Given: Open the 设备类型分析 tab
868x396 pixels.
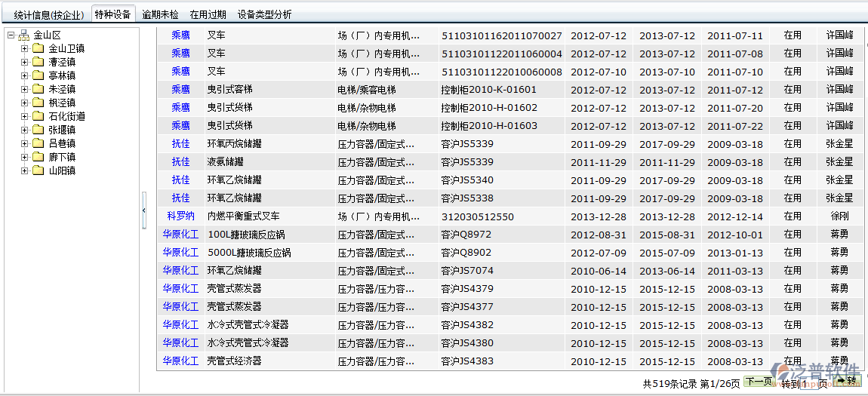Looking at the screenshot, I should (264, 14).
